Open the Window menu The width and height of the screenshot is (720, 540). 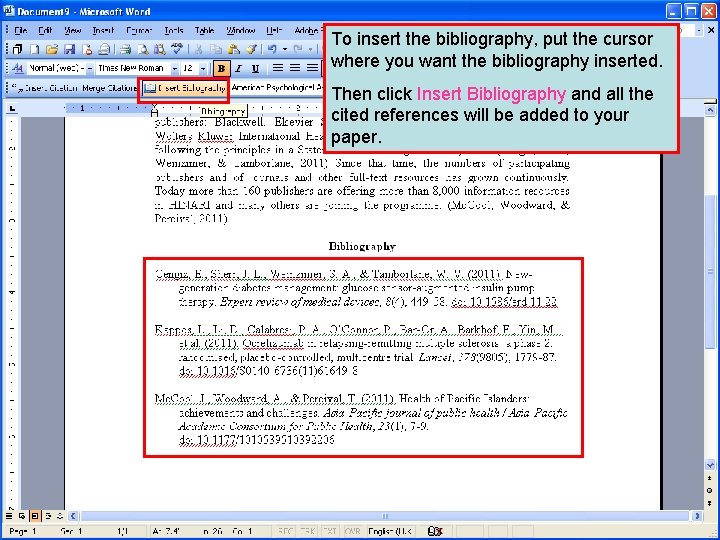click(x=241, y=30)
